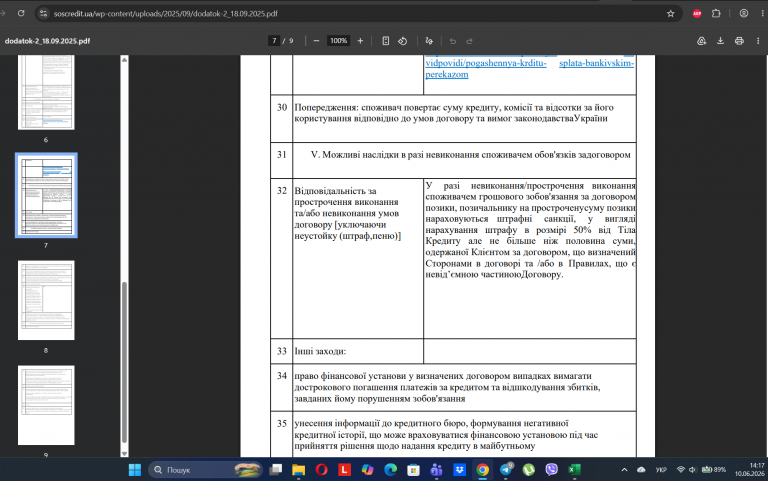This screenshot has width=768, height=481.
Task: Open Microsoft Teams from taskbar
Action: [x=436, y=470]
